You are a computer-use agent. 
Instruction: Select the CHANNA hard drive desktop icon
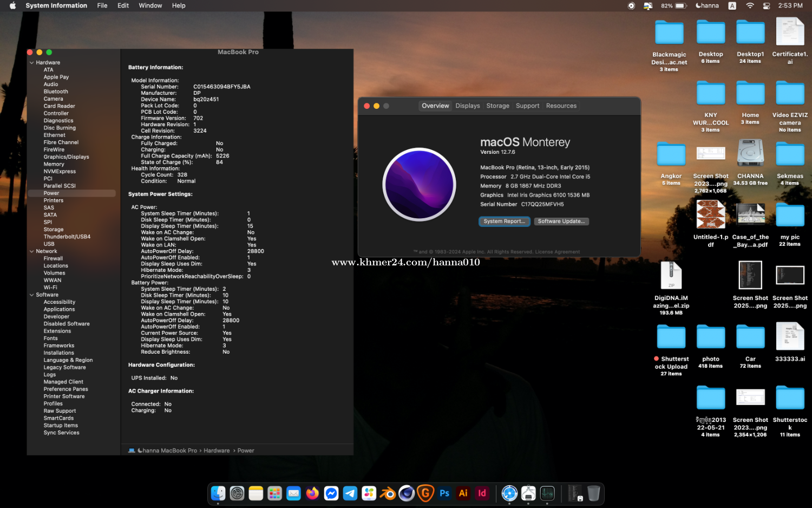pyautogui.click(x=750, y=152)
